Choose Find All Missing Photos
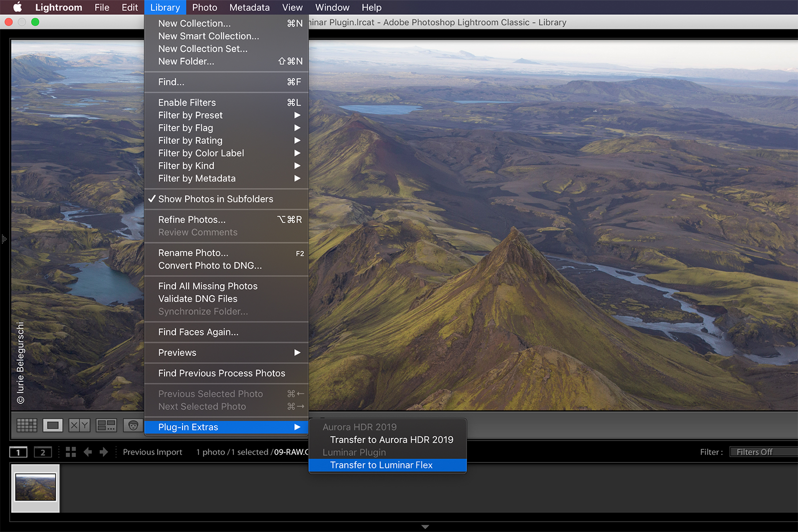798x532 pixels. coord(226,286)
